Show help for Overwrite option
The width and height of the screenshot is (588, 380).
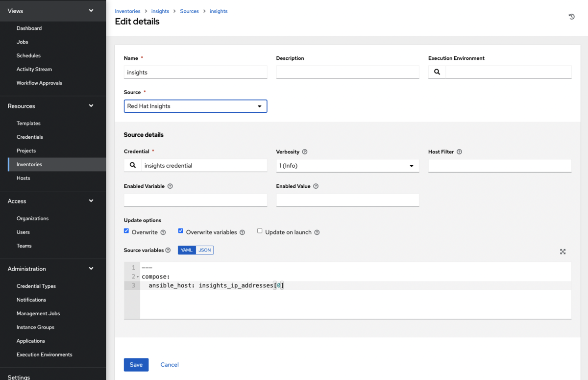click(163, 232)
